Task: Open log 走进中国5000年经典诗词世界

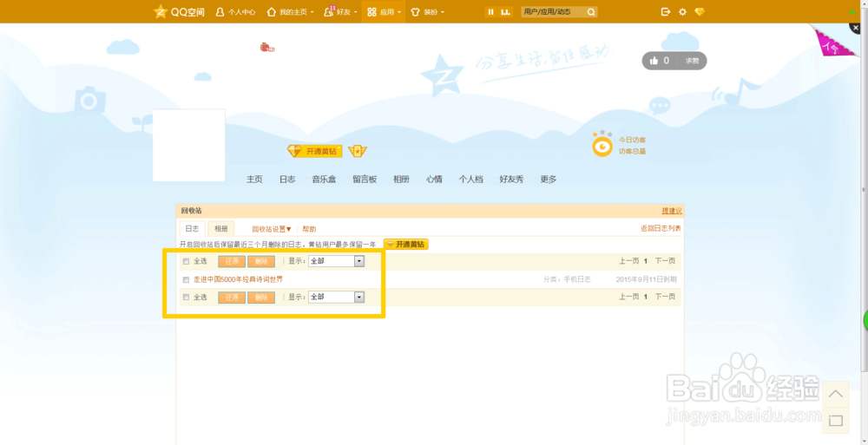Action: [x=238, y=279]
